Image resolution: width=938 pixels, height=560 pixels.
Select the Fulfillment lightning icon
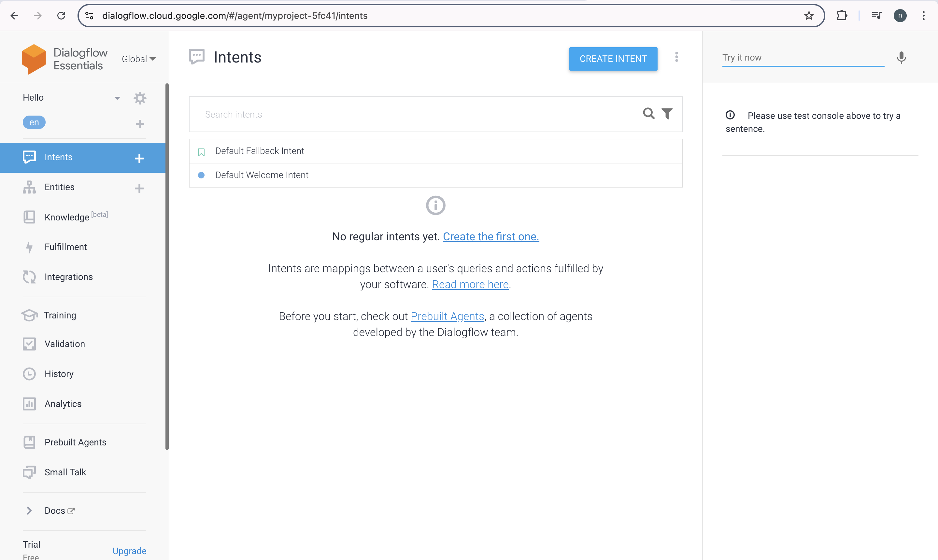[x=29, y=247]
